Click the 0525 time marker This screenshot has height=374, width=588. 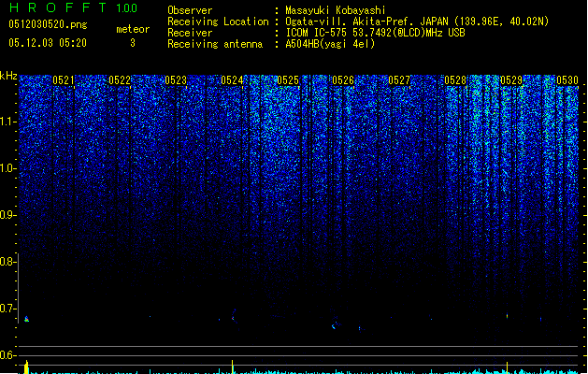point(288,80)
